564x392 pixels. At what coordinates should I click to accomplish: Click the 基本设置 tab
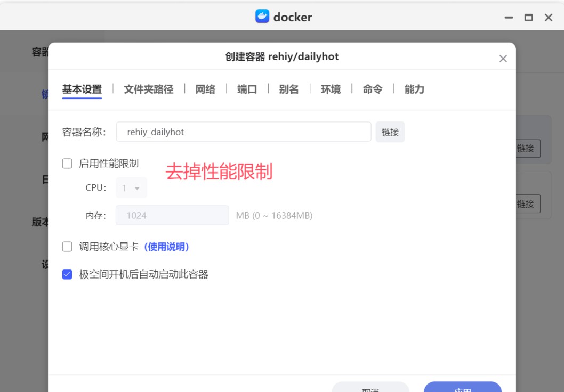coord(82,89)
